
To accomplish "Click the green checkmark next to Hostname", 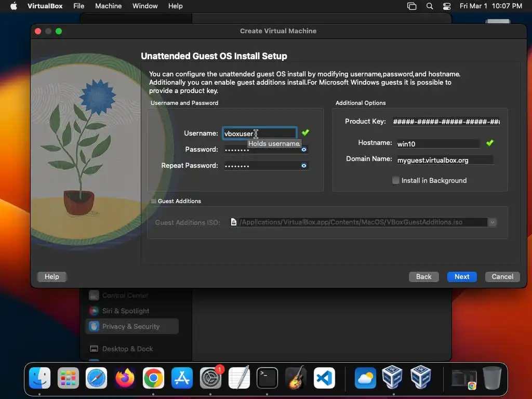I will tap(489, 143).
